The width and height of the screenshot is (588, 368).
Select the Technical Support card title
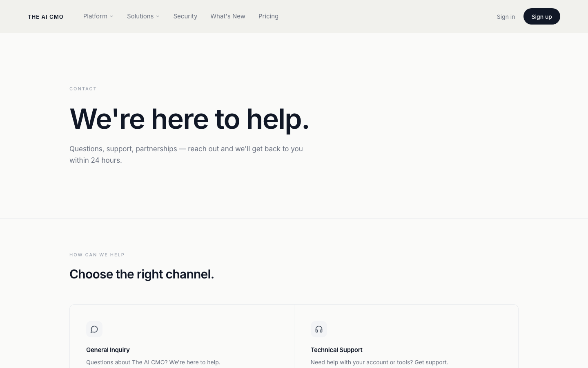pyautogui.click(x=336, y=350)
